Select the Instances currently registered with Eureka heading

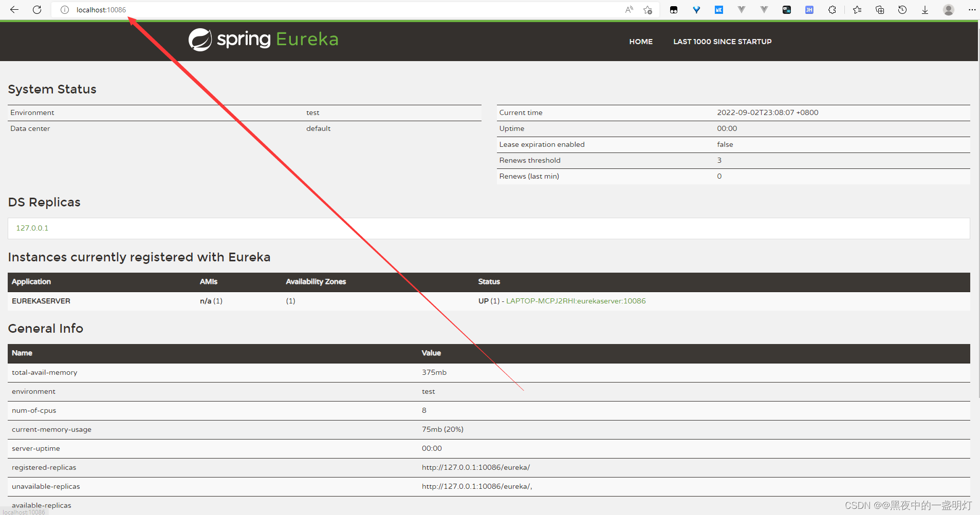pos(139,257)
